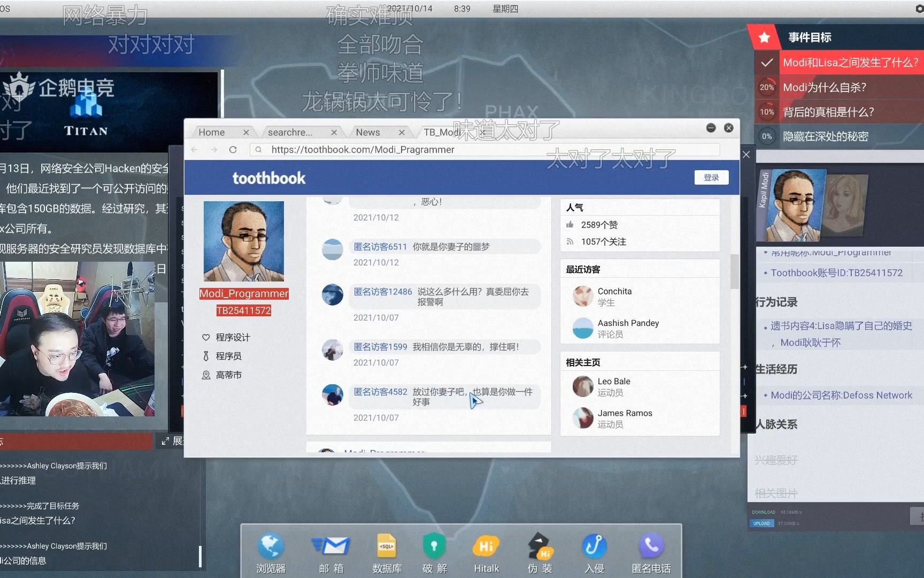The height and width of the screenshot is (578, 924).
Task: Select objective Modi和Lisa之间发生了什么?
Action: (x=850, y=63)
